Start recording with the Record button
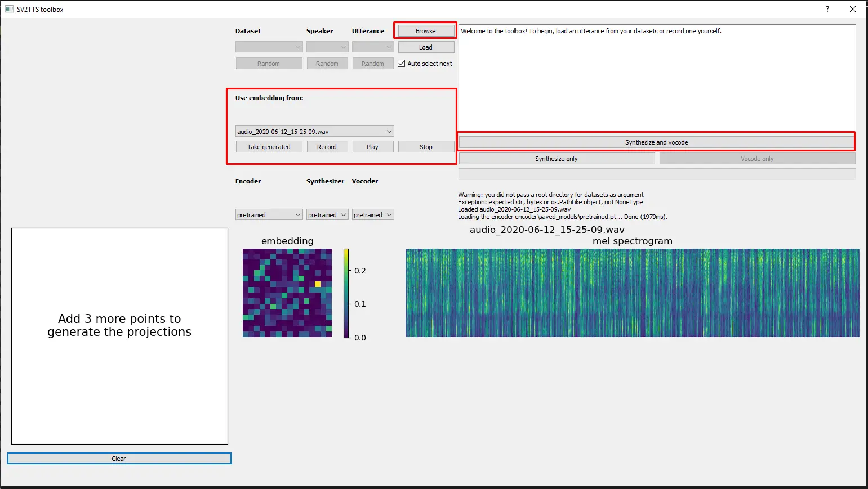The image size is (868, 489). pyautogui.click(x=327, y=147)
